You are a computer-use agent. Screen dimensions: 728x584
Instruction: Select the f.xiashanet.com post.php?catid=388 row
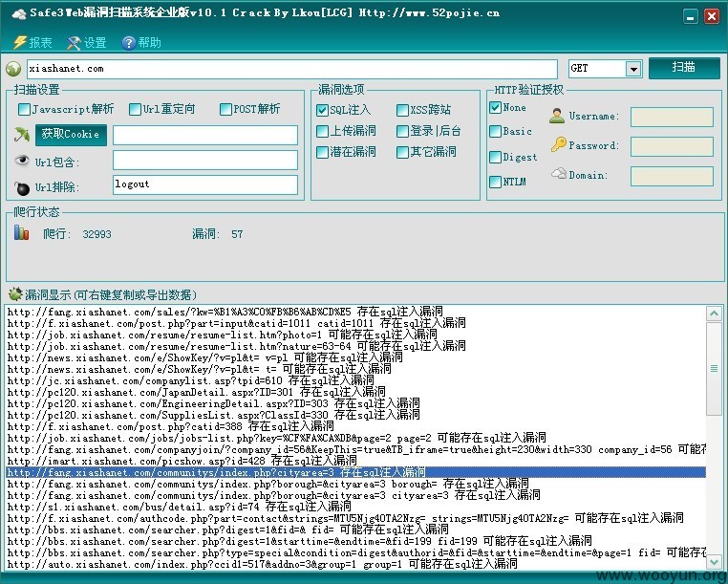(356, 426)
